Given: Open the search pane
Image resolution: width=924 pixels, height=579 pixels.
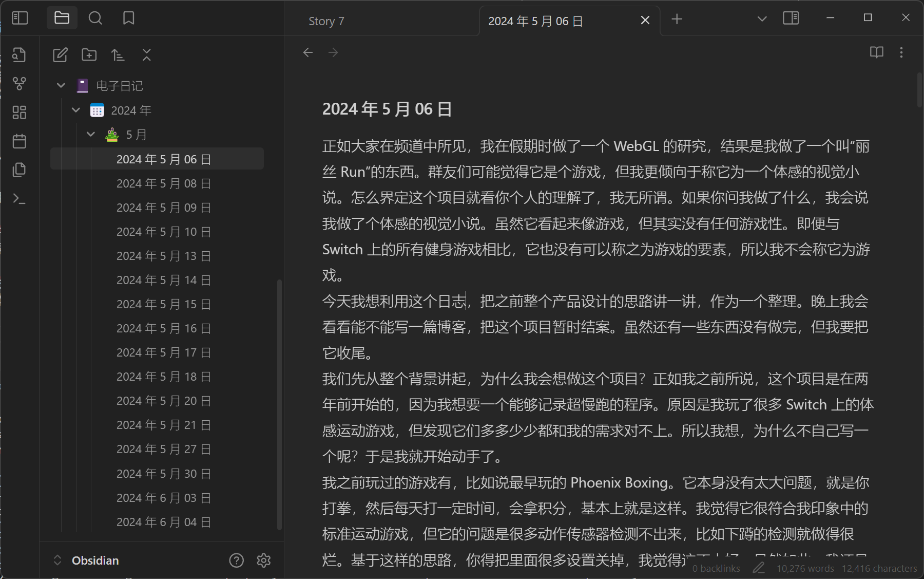Looking at the screenshot, I should click(x=95, y=18).
